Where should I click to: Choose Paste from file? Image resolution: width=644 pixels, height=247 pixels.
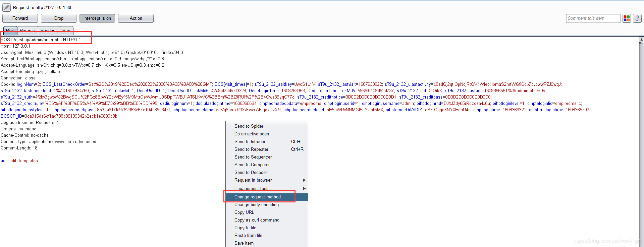point(267,235)
